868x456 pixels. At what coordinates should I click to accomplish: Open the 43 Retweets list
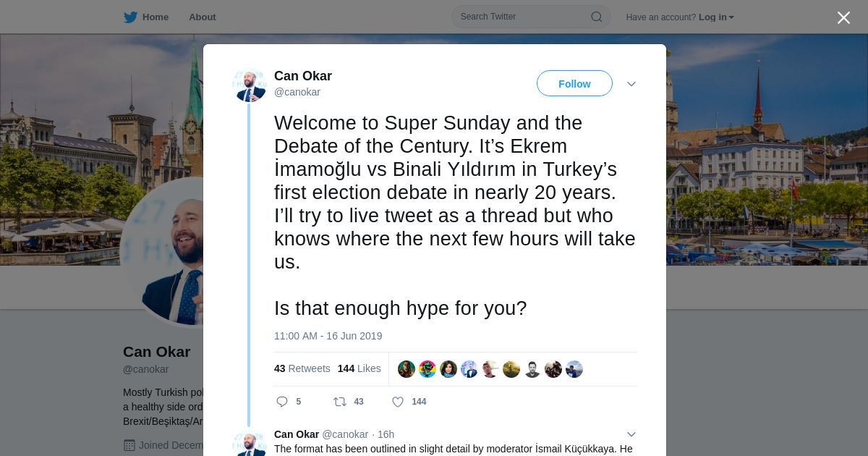tap(302, 368)
